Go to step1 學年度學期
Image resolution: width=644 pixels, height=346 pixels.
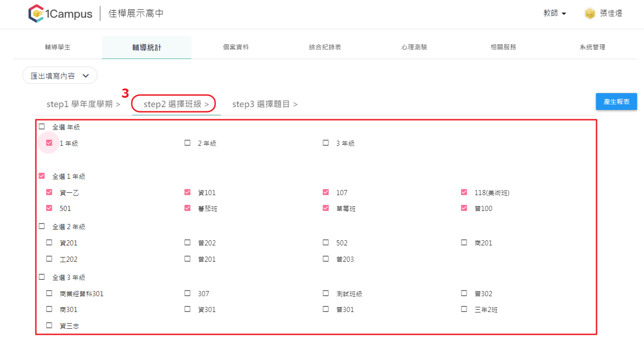pyautogui.click(x=83, y=104)
